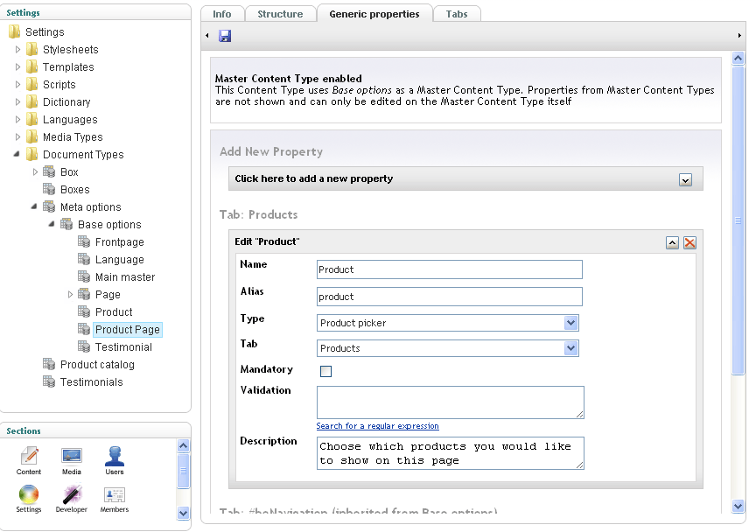Click the Alias input field
The image size is (756, 532).
coord(450,297)
